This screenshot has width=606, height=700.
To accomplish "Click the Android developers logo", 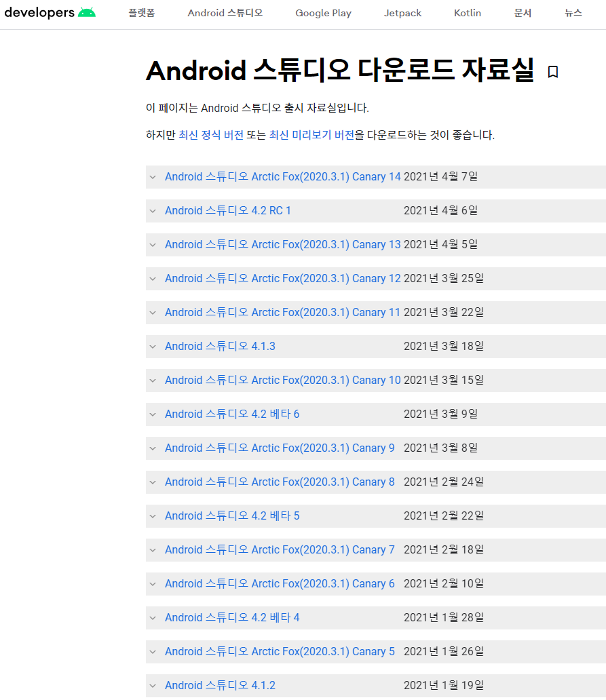I will 50,12.
